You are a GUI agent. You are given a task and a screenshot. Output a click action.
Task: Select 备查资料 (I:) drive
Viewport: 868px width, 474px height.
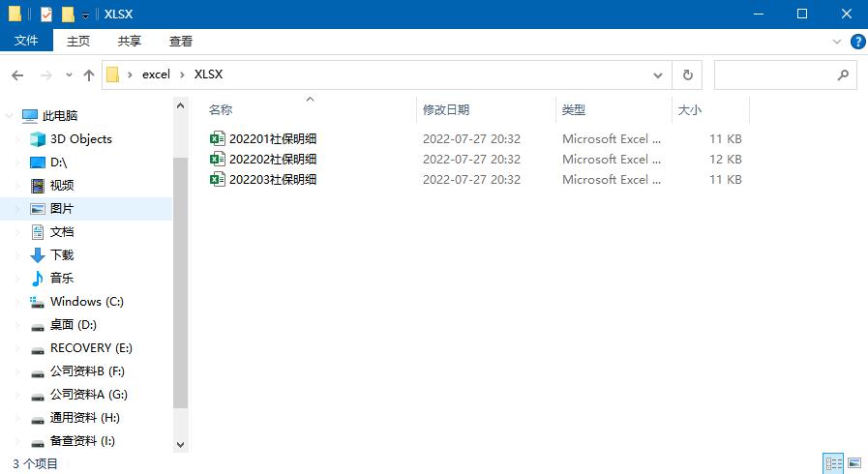tap(82, 441)
